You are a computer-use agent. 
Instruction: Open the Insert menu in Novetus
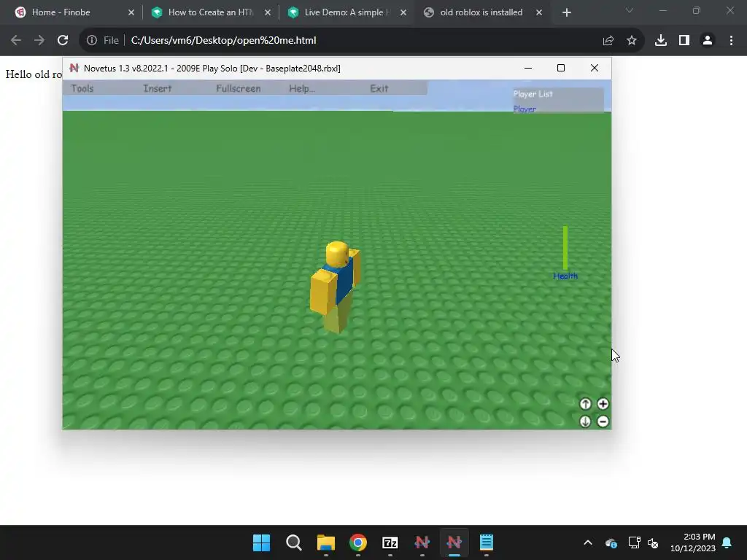pyautogui.click(x=158, y=88)
